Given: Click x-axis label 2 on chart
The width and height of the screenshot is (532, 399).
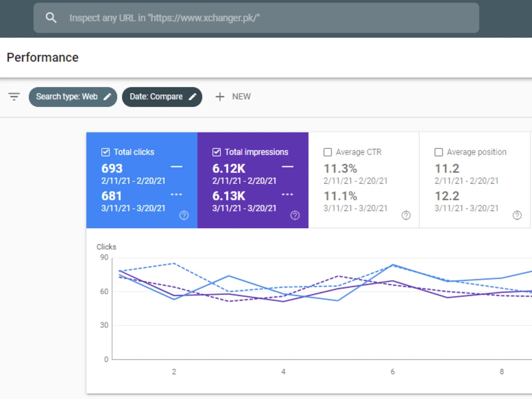Looking at the screenshot, I should click(174, 371).
